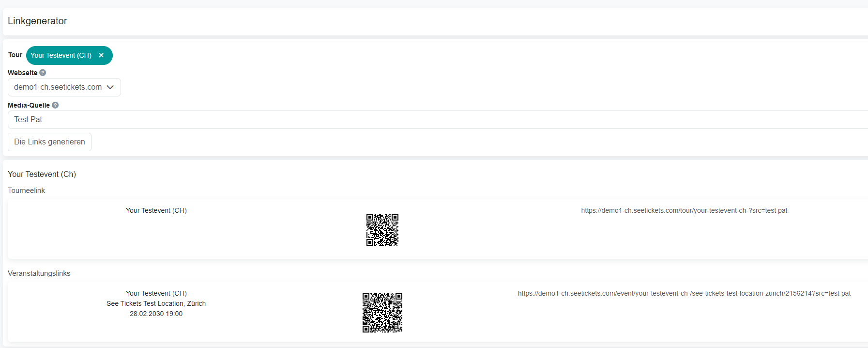Click the Veranstaltungslinks section label
The image size is (868, 348).
(x=39, y=273)
